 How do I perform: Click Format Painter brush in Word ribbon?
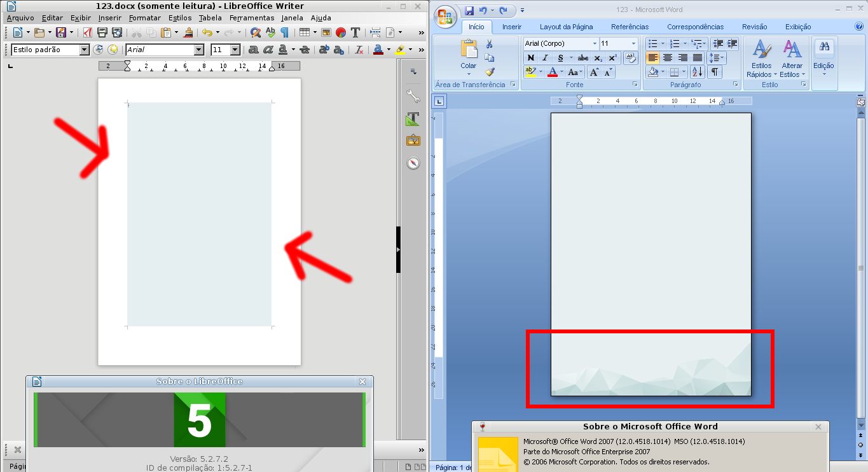point(490,72)
